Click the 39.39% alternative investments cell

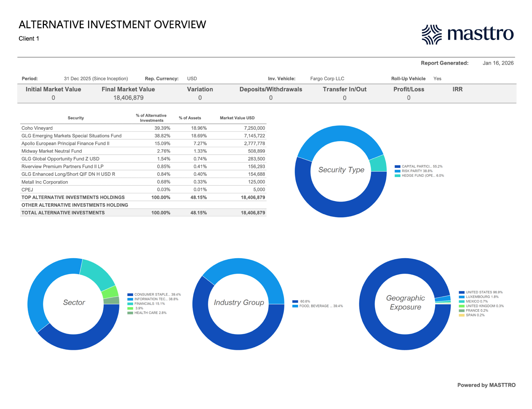tap(162, 128)
